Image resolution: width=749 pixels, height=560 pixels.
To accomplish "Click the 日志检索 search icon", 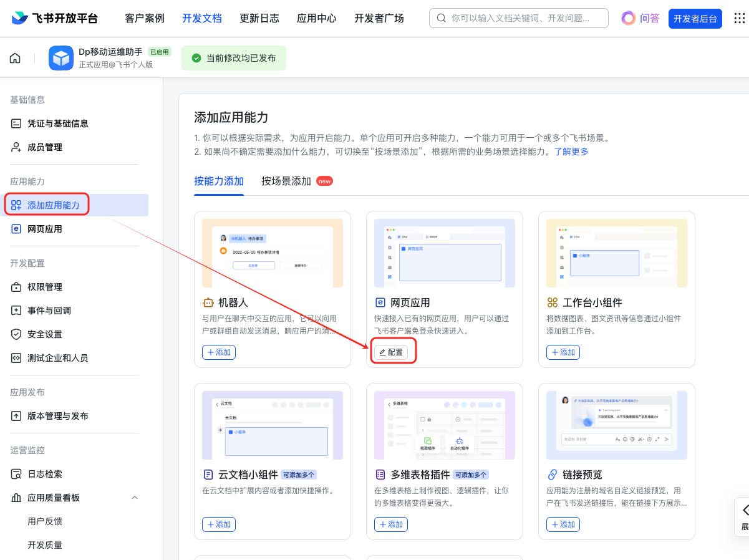I will coord(16,474).
